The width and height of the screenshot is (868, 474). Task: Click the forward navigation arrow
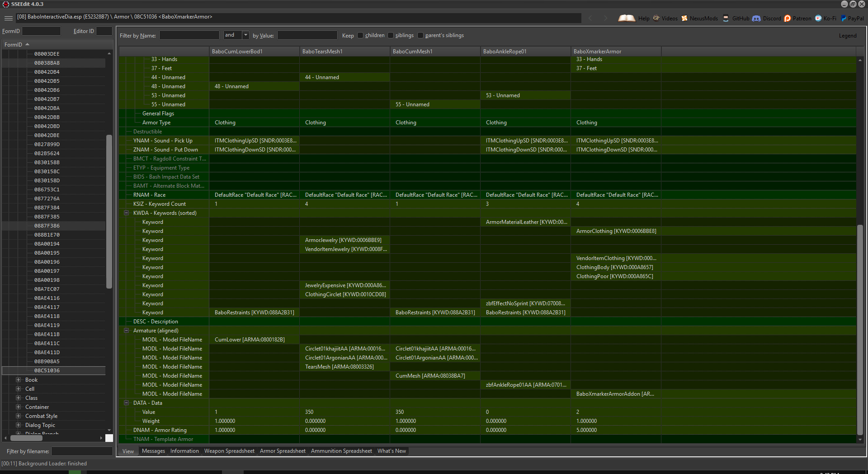(x=606, y=18)
